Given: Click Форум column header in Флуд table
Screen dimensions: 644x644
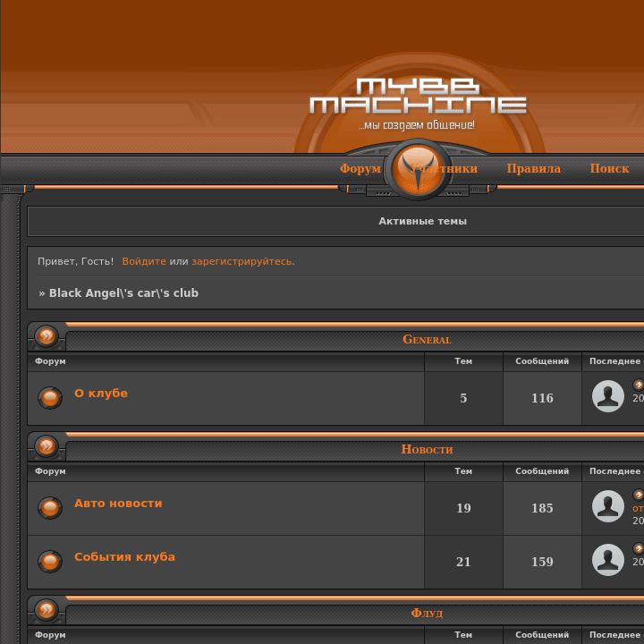Looking at the screenshot, I should click(50, 635).
